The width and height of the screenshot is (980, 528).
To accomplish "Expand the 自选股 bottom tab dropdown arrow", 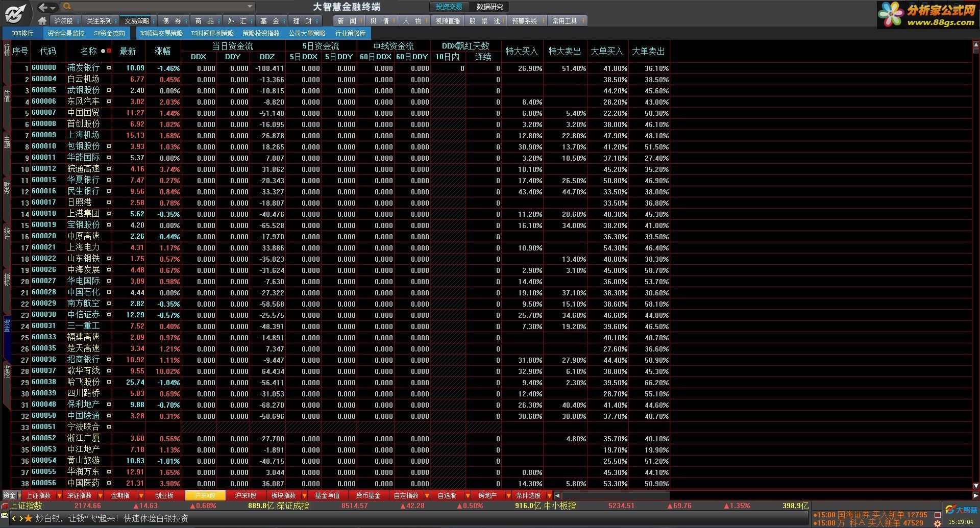I will pyautogui.click(x=468, y=495).
